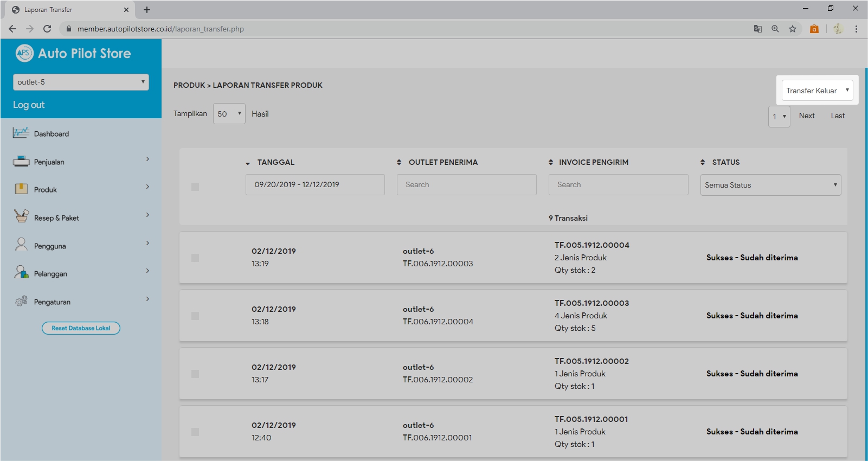Click the Produk box icon
This screenshot has width=868, height=461.
coord(21,189)
